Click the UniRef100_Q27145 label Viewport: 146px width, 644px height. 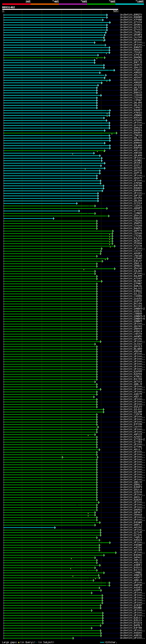(131, 532)
